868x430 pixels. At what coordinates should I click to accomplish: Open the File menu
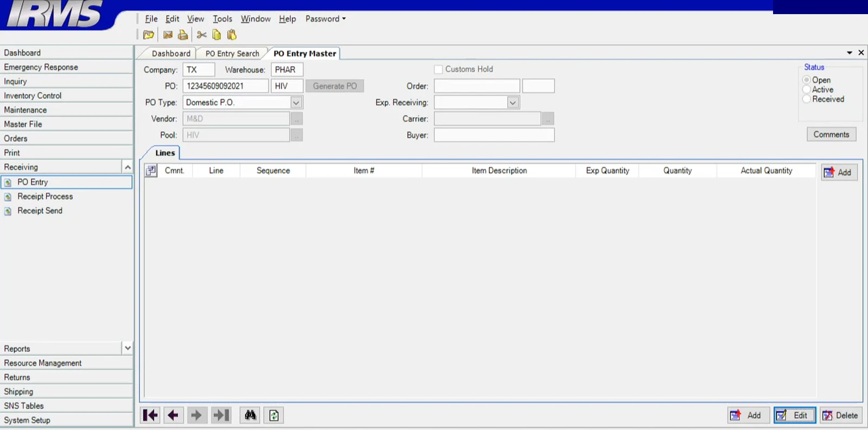pos(151,19)
